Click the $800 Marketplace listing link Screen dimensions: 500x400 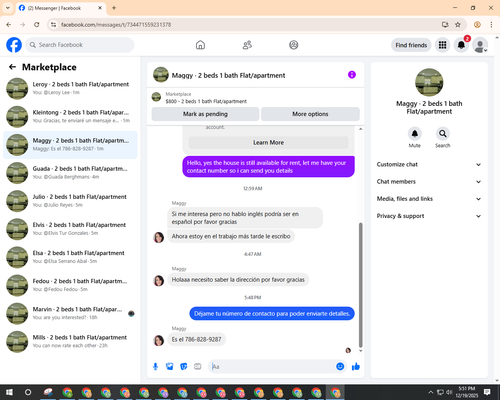[x=206, y=101]
